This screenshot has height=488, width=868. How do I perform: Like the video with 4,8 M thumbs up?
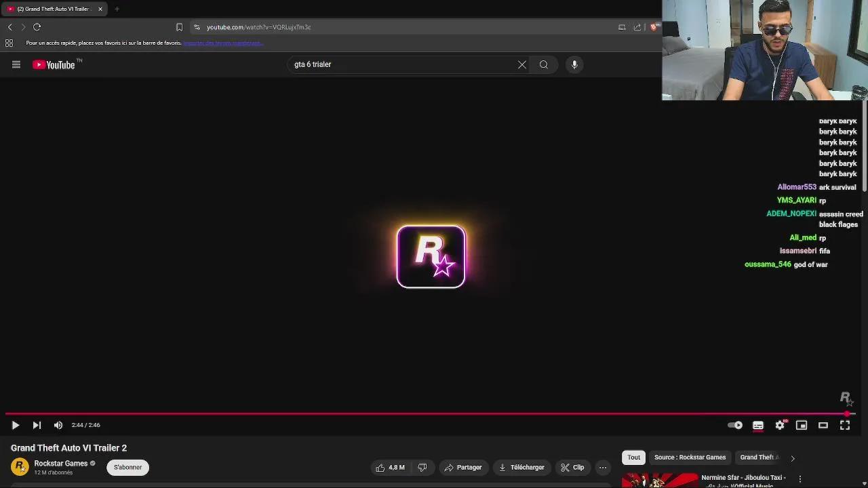tap(391, 467)
